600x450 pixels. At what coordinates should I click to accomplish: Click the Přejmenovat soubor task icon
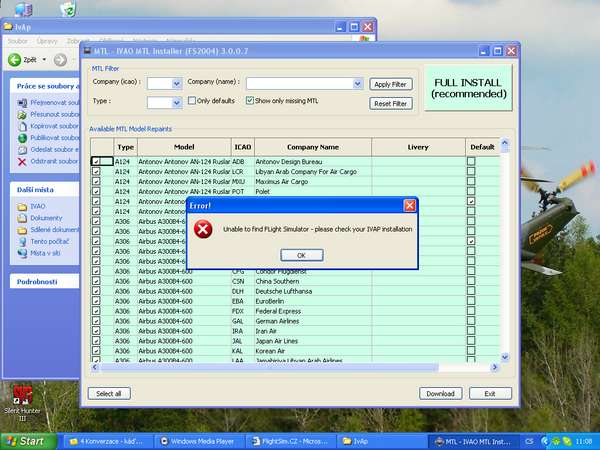click(x=22, y=102)
